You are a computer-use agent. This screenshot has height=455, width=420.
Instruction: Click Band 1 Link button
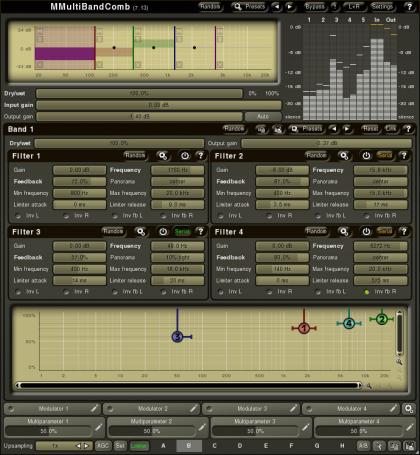[x=391, y=129]
